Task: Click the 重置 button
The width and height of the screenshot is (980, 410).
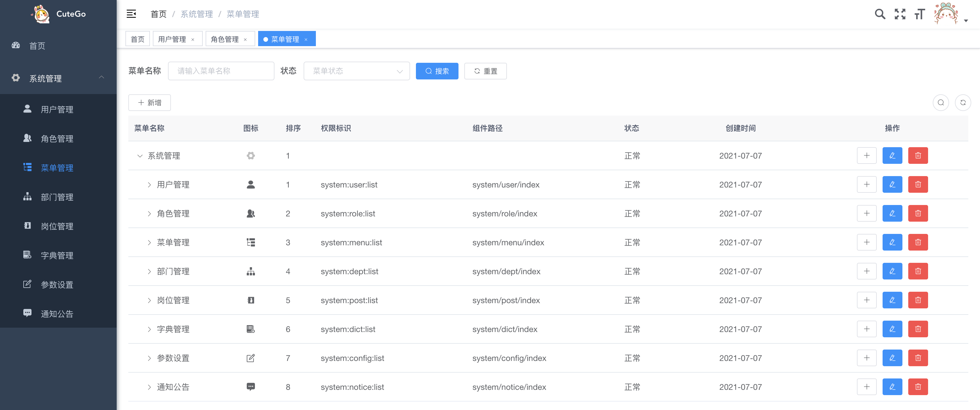Action: point(485,71)
